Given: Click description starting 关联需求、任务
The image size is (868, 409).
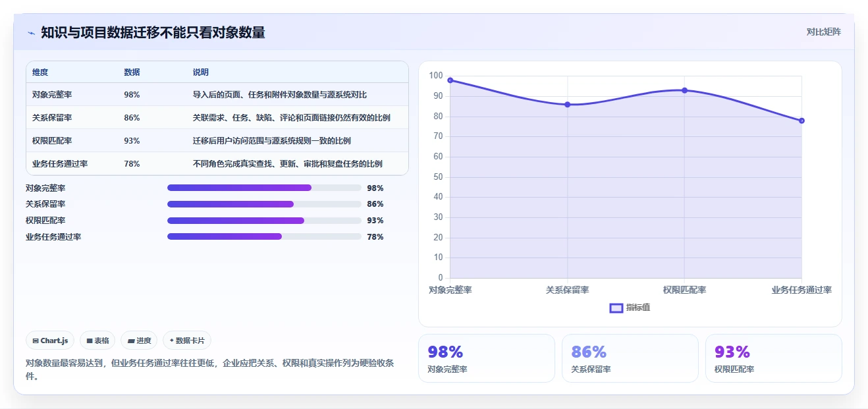Looking at the screenshot, I should 292,118.
